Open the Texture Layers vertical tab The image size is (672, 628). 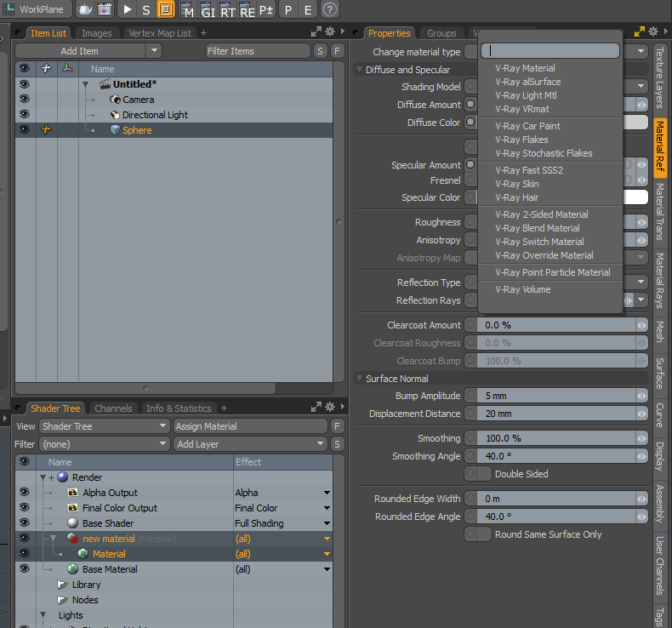[660, 77]
